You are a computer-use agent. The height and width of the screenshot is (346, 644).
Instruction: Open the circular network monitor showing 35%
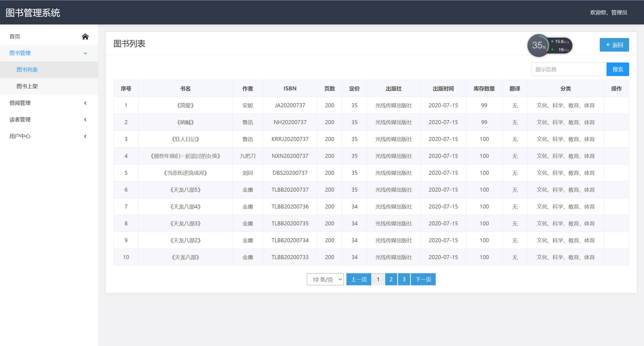(x=538, y=45)
